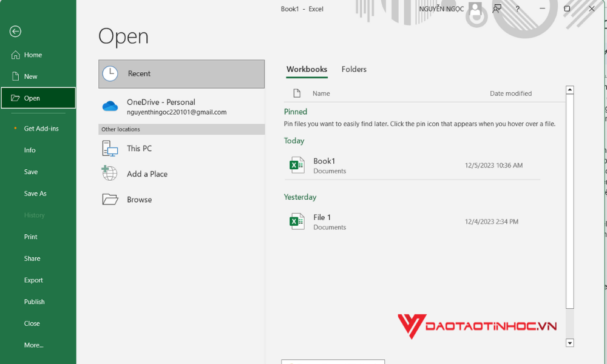The width and height of the screenshot is (607, 364).
Task: Select OneDrive - Personal location
Action: [181, 106]
